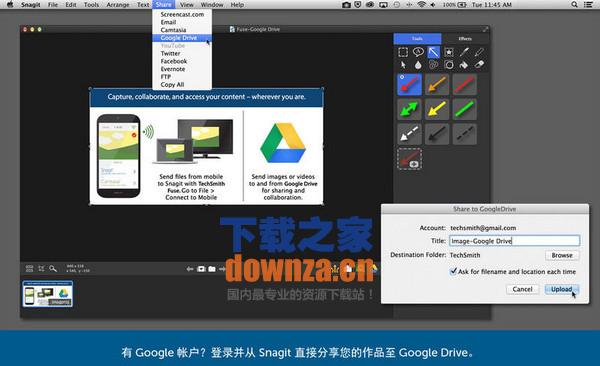Click the grid view icon in bottom toolbar
600x366 pixels.
coord(29,268)
